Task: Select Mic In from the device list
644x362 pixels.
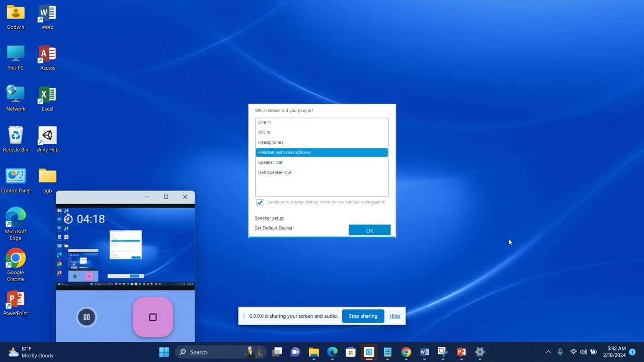Action: [321, 132]
